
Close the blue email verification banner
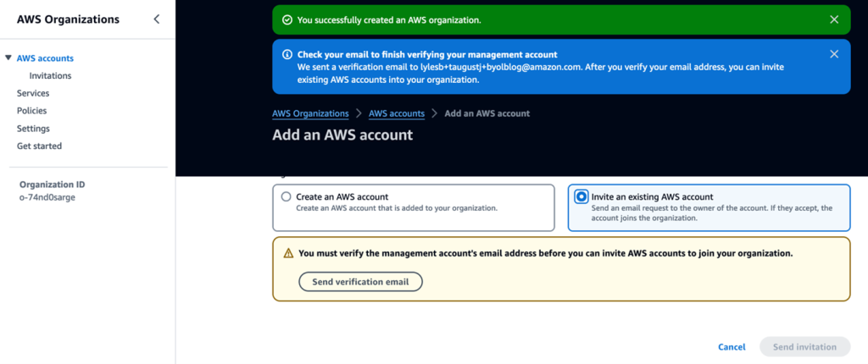pos(834,53)
